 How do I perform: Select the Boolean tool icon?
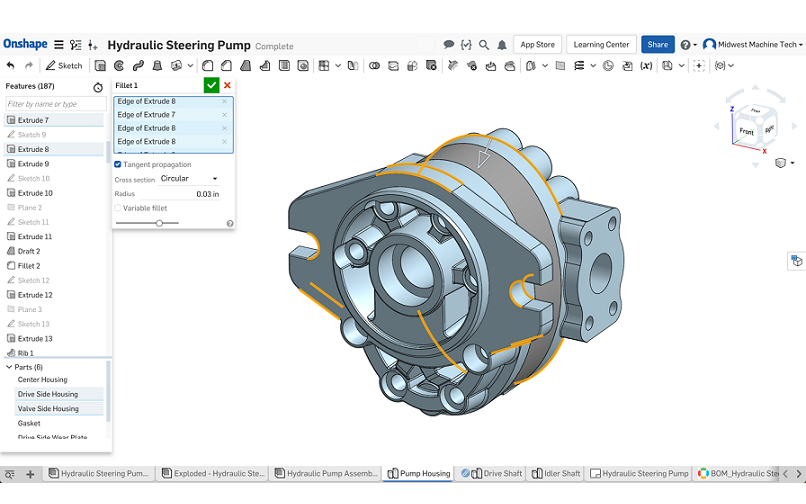point(374,65)
